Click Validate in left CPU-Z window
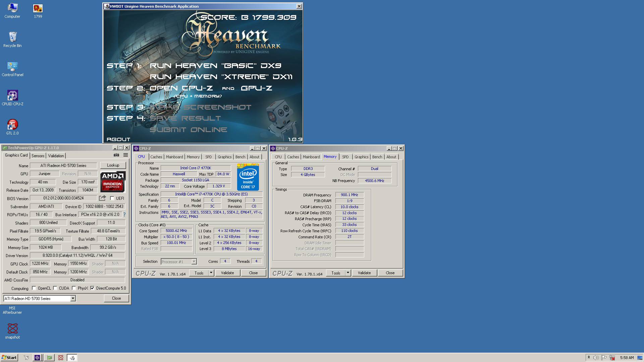The image size is (644, 362). [x=227, y=273]
